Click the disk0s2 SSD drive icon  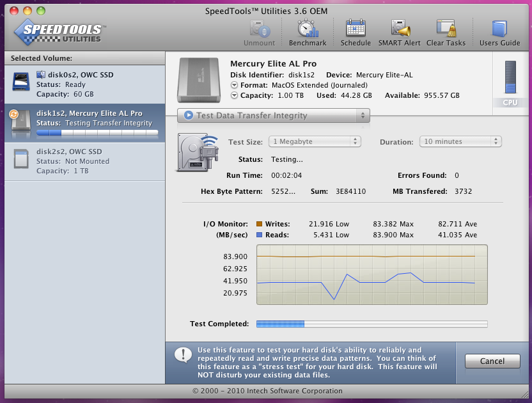tap(21, 81)
